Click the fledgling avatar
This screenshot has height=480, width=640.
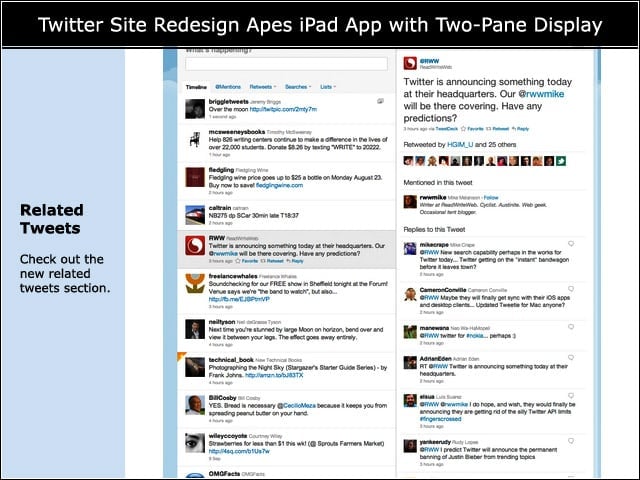click(x=195, y=177)
